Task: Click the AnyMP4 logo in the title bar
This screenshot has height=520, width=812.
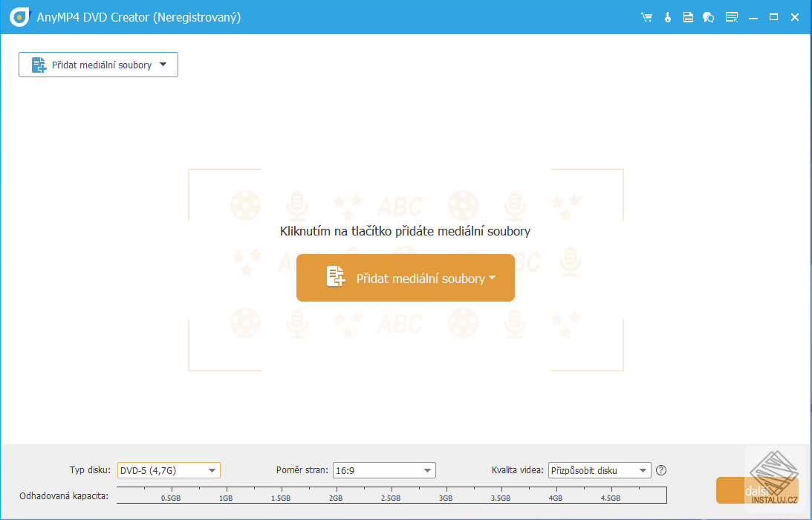Action: coord(19,16)
